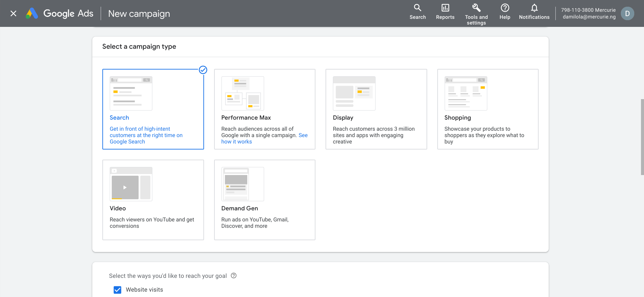Viewport: 644px width, 297px height.
Task: Select the Demand Gen campaign type title
Action: pos(240,208)
